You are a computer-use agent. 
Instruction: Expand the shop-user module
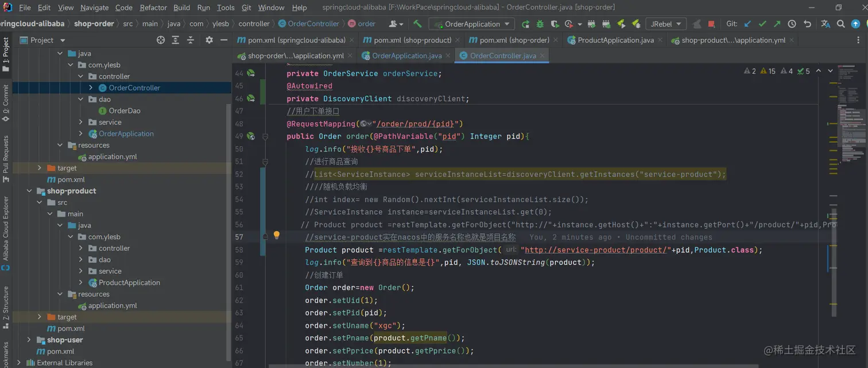30,340
